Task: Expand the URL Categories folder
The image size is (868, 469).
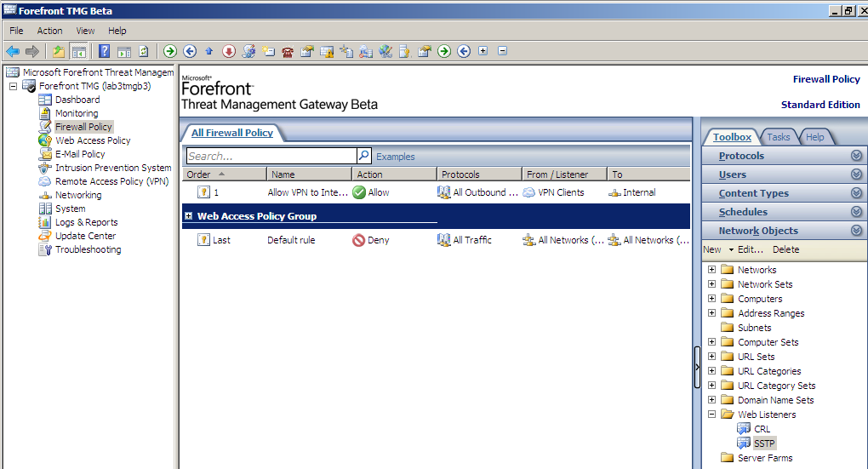Action: 712,371
